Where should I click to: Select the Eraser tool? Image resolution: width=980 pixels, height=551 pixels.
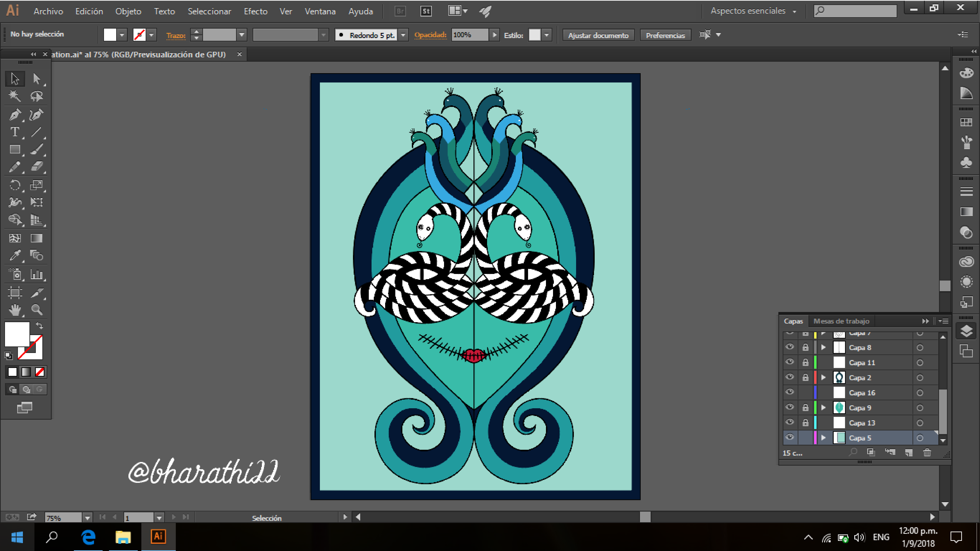(x=37, y=167)
